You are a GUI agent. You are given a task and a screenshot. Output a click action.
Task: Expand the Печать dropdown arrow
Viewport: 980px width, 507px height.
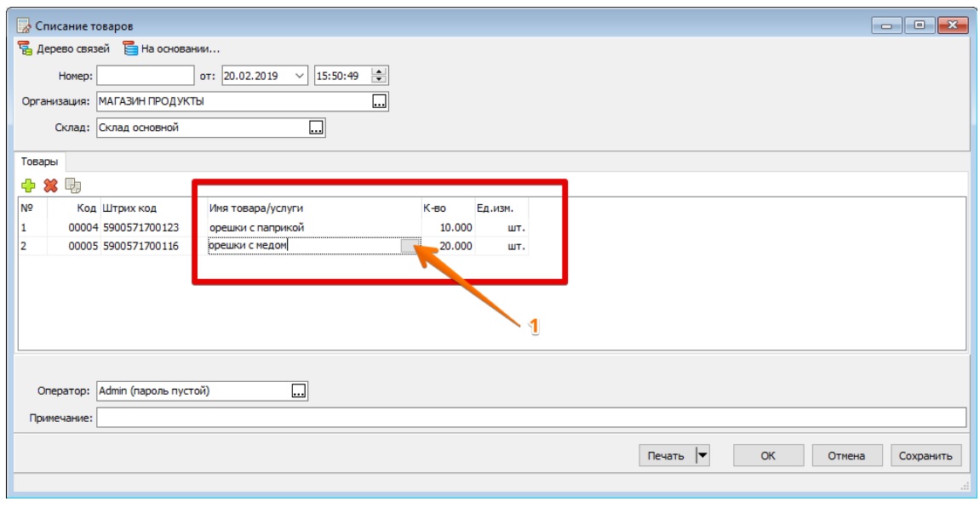703,456
